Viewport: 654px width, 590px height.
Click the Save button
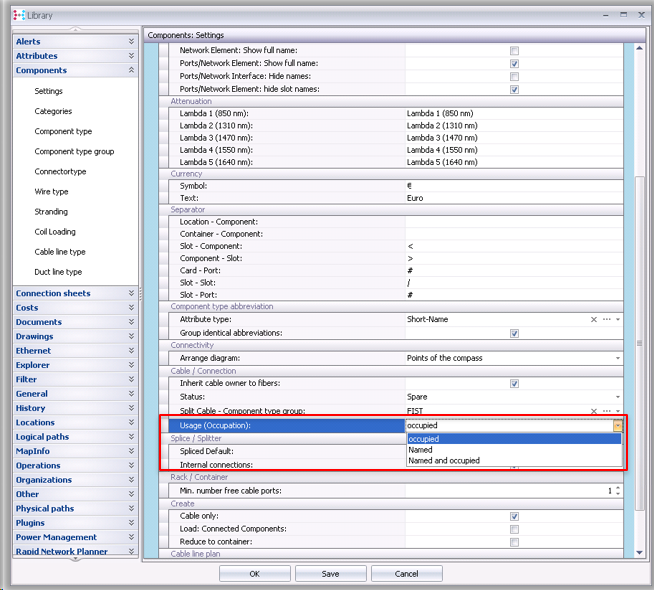point(330,574)
